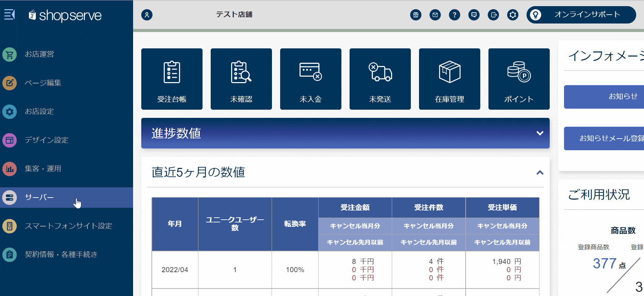Viewport: 644px width, 296px height.
Task: Open 契約情報・各種手続き sidebar item
Action: pyautogui.click(x=61, y=254)
